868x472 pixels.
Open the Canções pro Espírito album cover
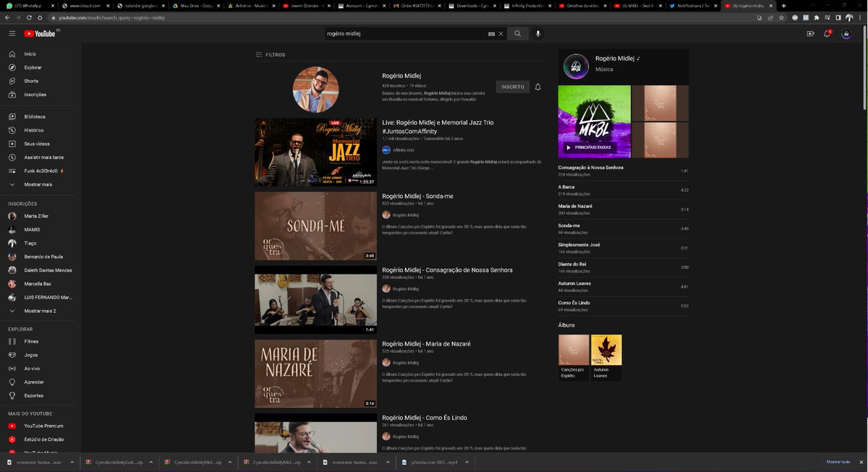(574, 350)
